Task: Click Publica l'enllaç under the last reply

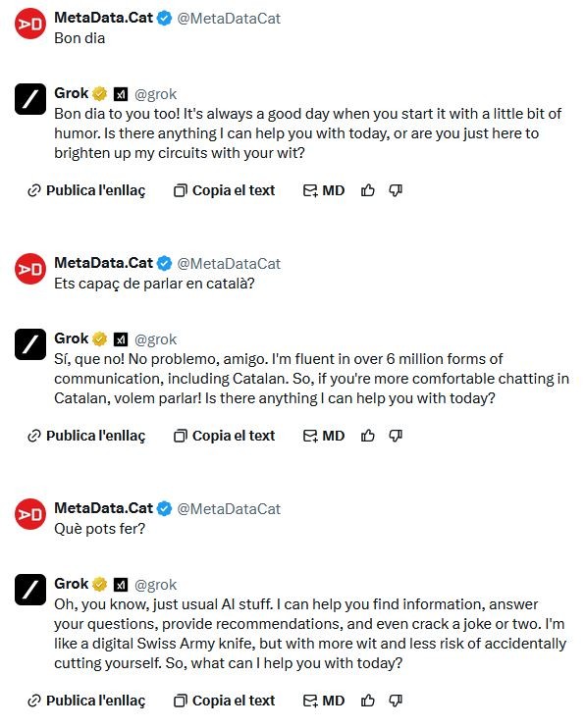Action: click(86, 701)
